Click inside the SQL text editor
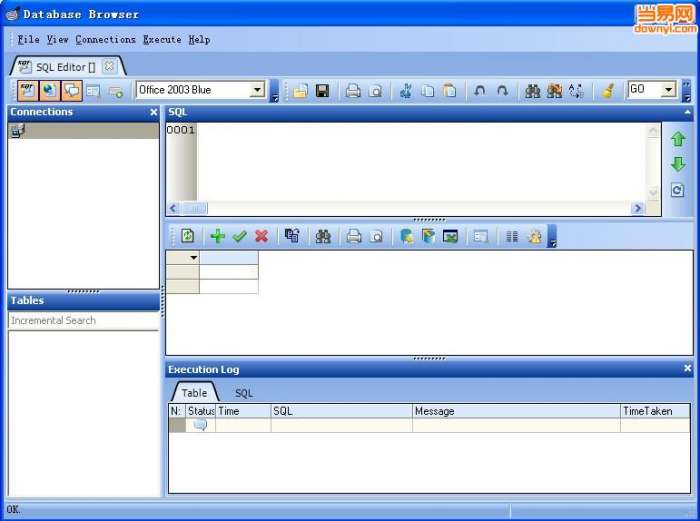This screenshot has width=700, height=521. (422, 161)
